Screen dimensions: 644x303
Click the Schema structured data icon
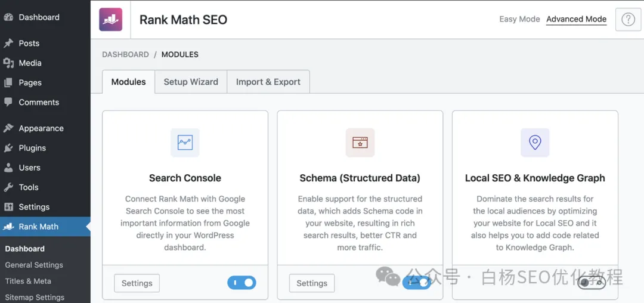coord(360,143)
